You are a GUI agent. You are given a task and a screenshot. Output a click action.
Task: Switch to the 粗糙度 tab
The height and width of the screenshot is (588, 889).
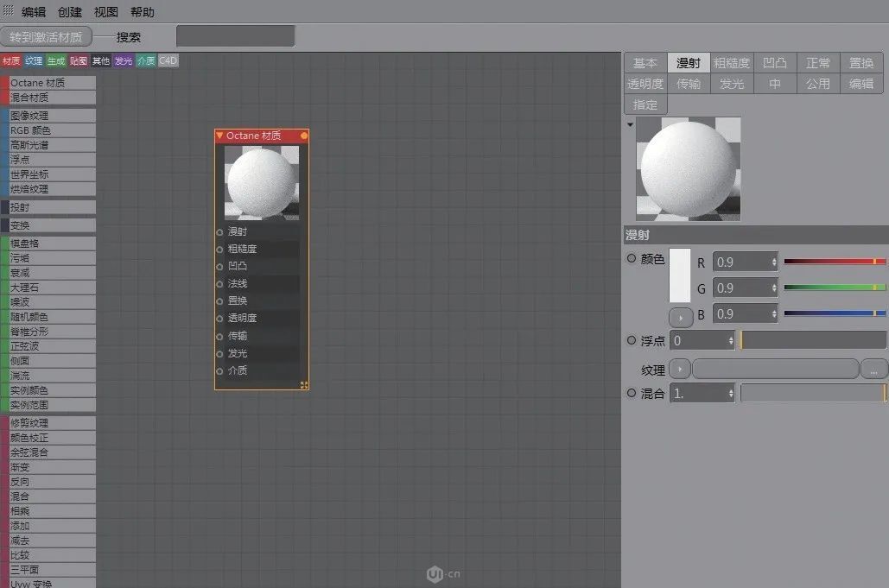click(732, 63)
